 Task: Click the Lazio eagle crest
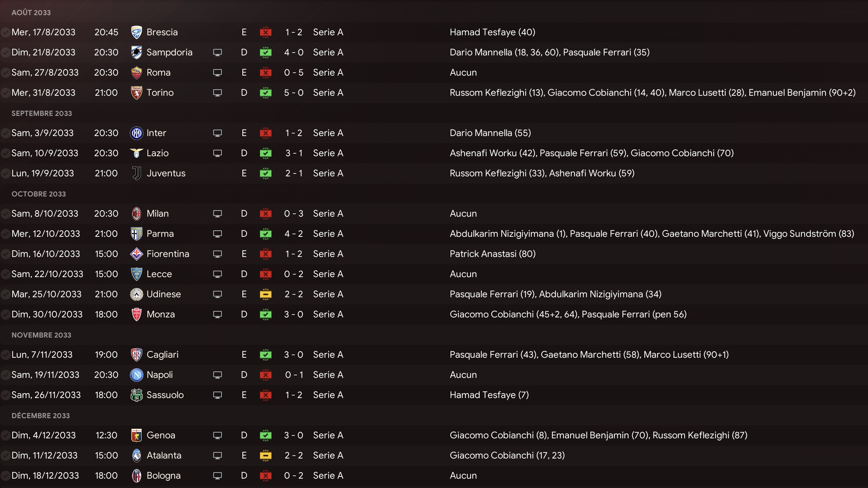[x=136, y=153]
